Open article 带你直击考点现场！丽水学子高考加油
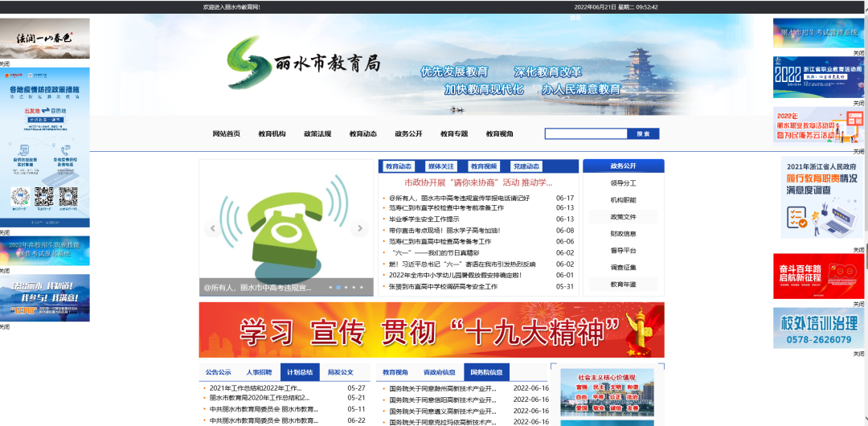Viewport: 868px width, 426px height. click(444, 230)
